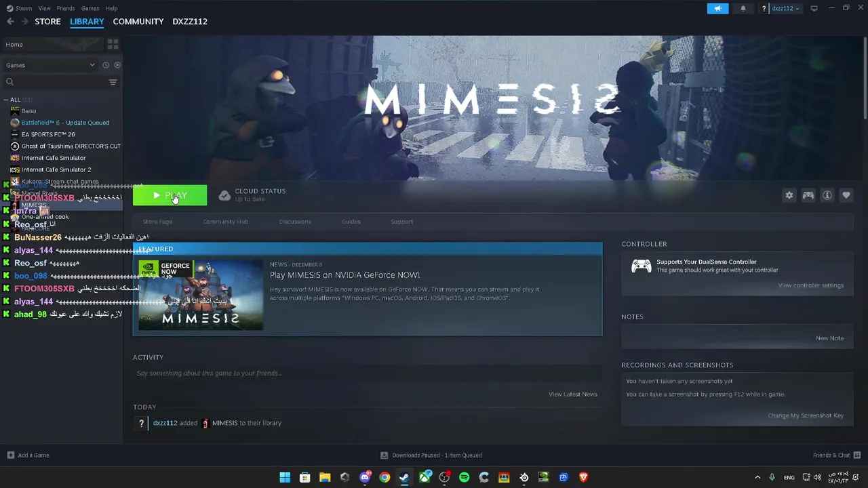Go back with the left arrow

coord(10,22)
